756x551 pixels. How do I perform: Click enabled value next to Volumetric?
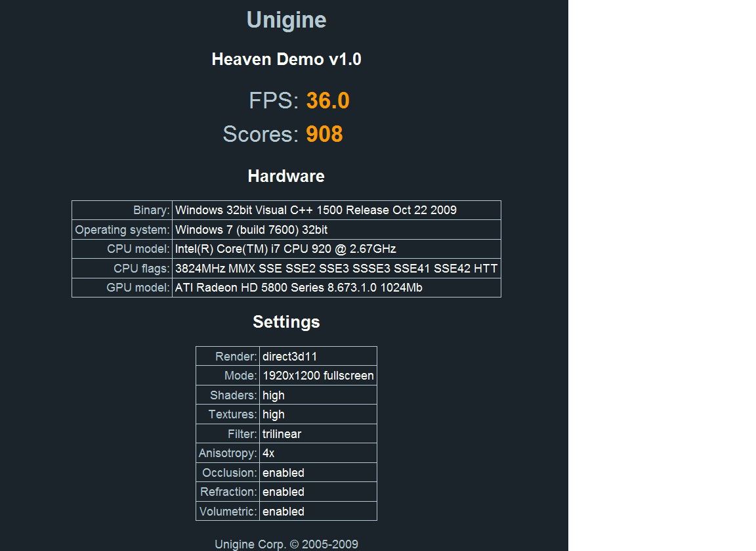point(318,511)
